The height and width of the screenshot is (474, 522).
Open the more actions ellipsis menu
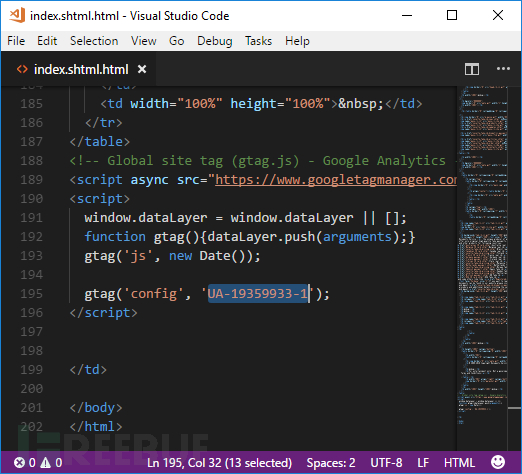503,69
